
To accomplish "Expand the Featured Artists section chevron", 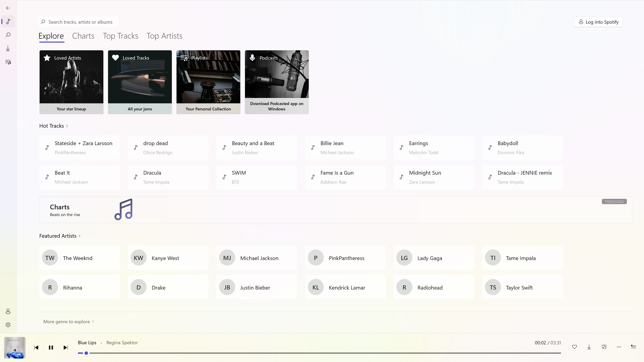I will 80,236.
